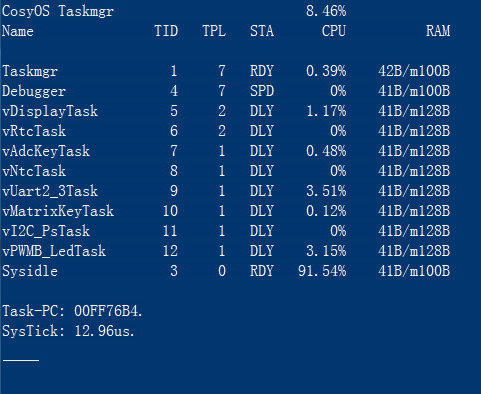The height and width of the screenshot is (394, 481).
Task: Select the Sysidle task name
Action: [30, 271]
